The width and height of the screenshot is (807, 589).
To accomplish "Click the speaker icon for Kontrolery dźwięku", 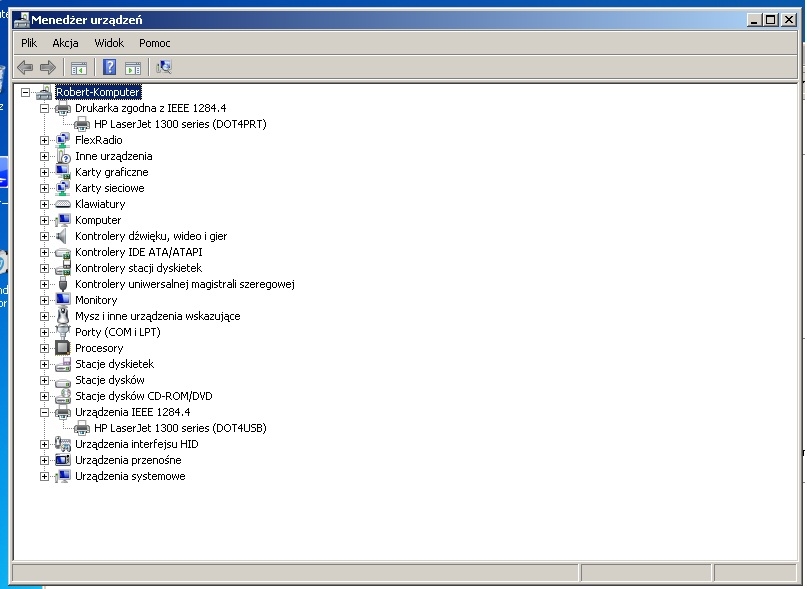I will coord(62,236).
